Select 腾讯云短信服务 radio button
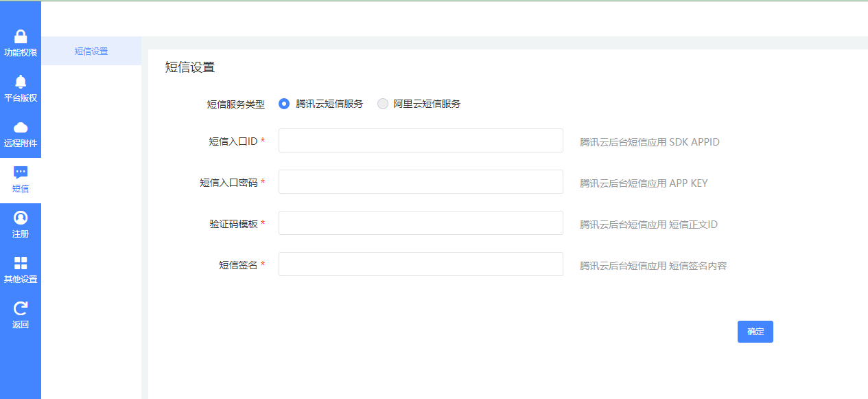This screenshot has width=868, height=399. click(284, 104)
